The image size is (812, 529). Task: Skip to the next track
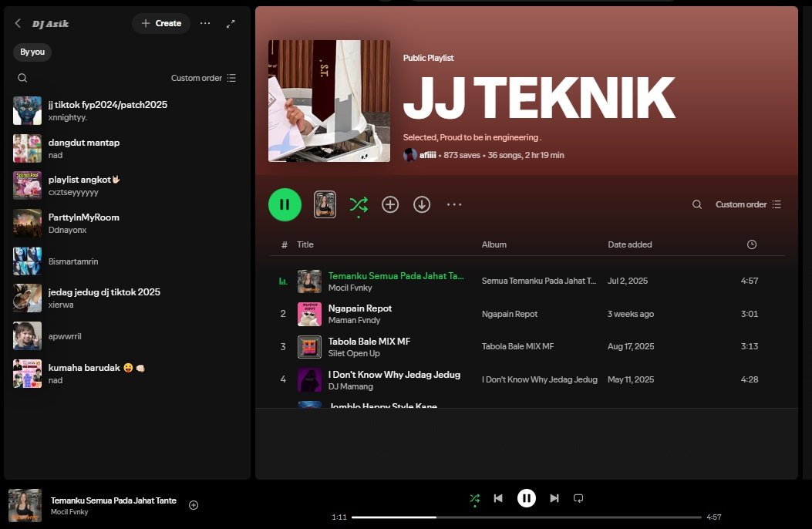[x=554, y=498]
